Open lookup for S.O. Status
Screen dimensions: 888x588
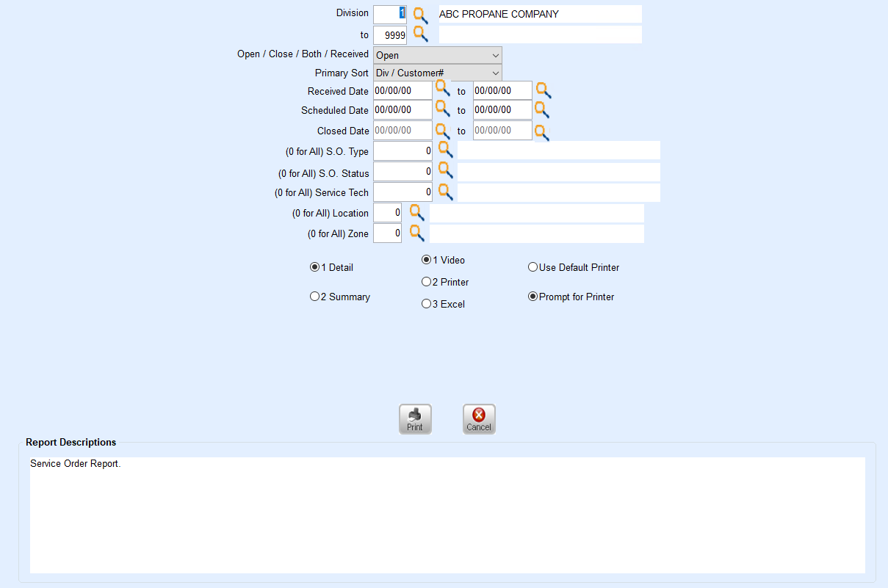click(445, 170)
